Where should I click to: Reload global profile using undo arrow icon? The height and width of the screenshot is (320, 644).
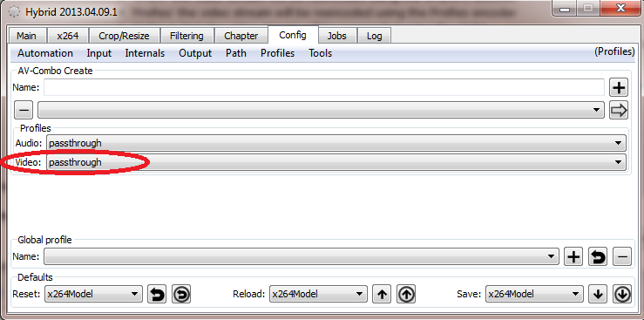click(x=598, y=257)
